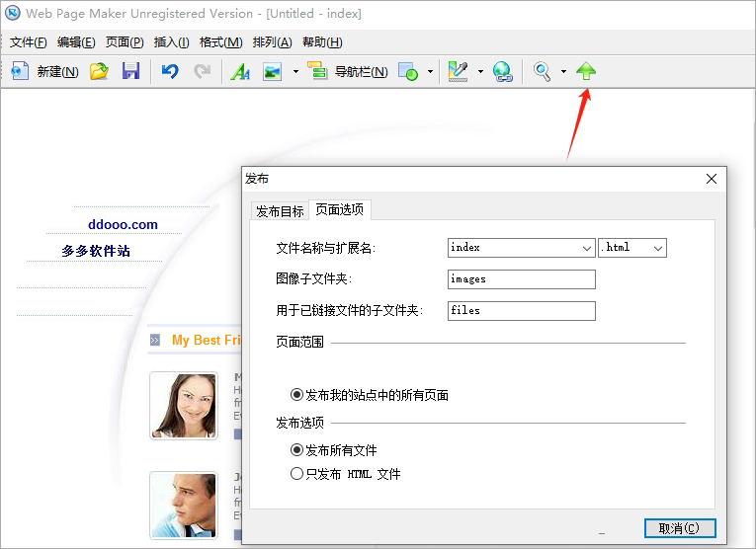This screenshot has height=549, width=756.
Task: Open the 页面(P) menu
Action: 125,42
